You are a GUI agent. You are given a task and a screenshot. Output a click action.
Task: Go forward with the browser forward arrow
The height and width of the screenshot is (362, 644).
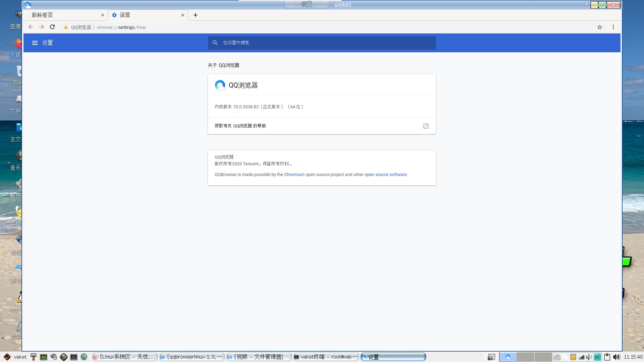pyautogui.click(x=42, y=27)
